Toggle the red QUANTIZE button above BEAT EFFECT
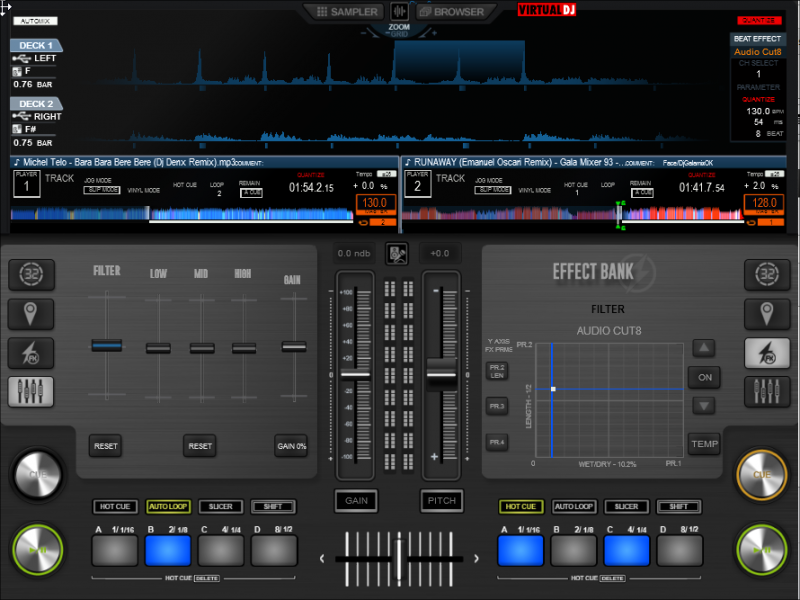This screenshot has height=600, width=800. (759, 20)
